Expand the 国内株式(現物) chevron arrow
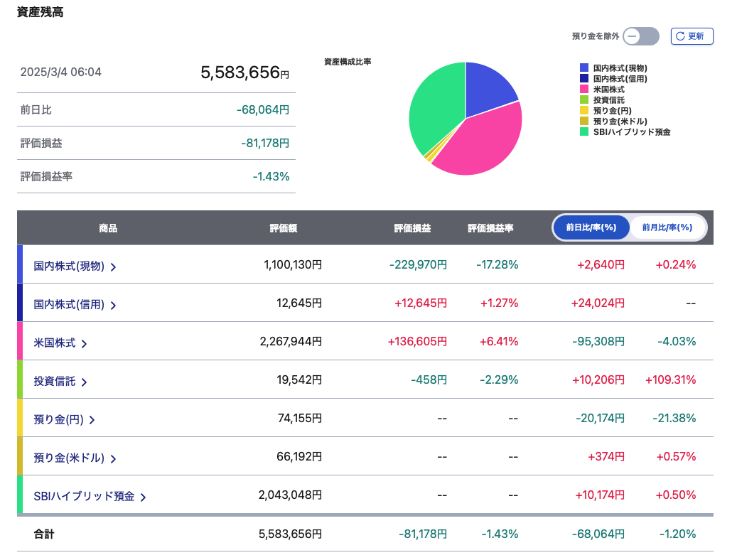This screenshot has width=737, height=560. coord(114,266)
